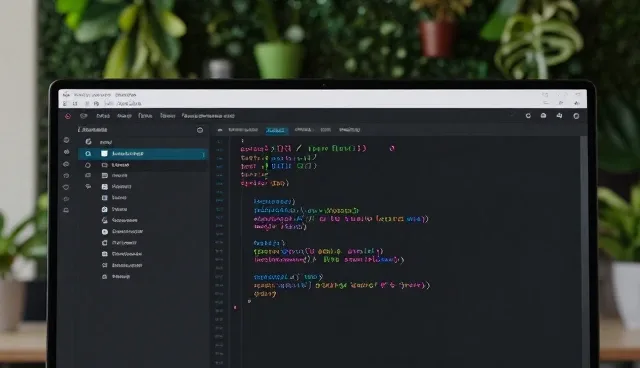Click the editor's vertical scrollbar

(x=584, y=252)
